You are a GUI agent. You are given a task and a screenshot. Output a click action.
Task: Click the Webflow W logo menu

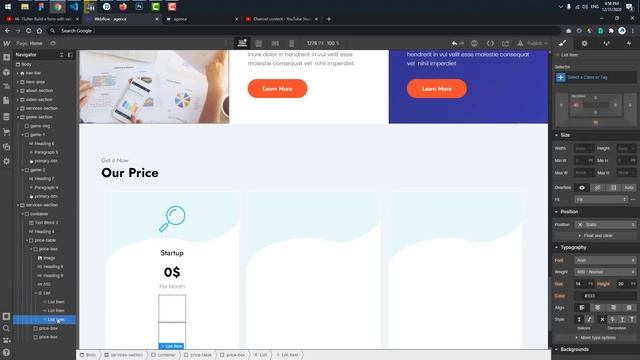(7, 43)
